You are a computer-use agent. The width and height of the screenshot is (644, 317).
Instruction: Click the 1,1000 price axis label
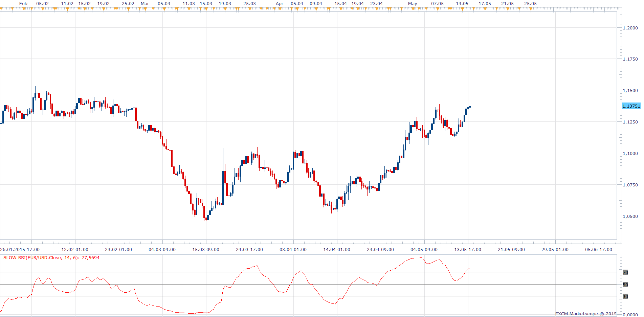pos(630,153)
